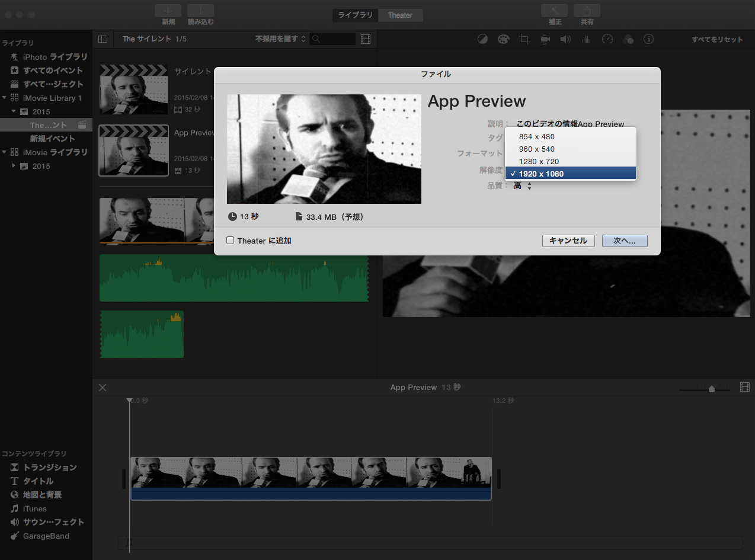The image size is (755, 560).
Task: Collapse the iMovie Library 1 tree
Action: pyautogui.click(x=5, y=98)
